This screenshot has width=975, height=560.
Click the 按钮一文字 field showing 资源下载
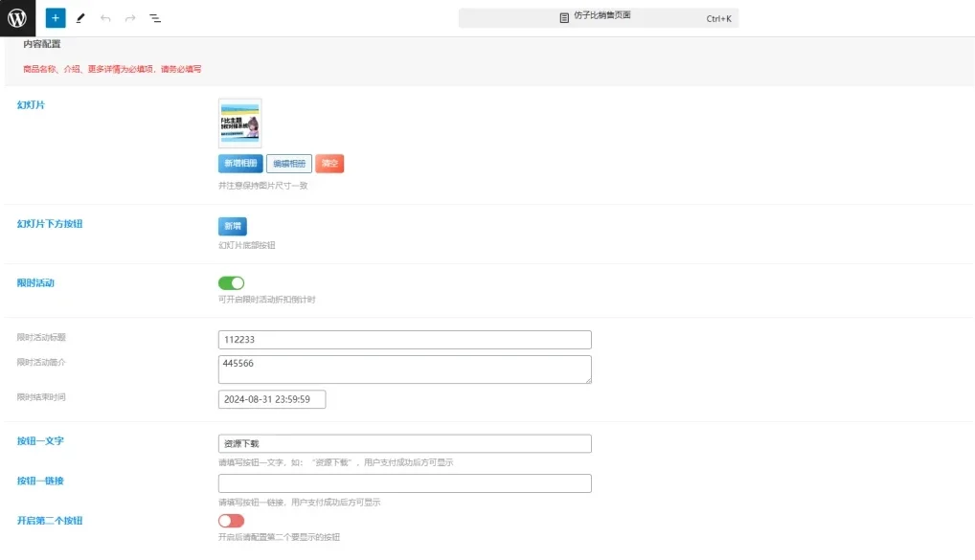[404, 442]
